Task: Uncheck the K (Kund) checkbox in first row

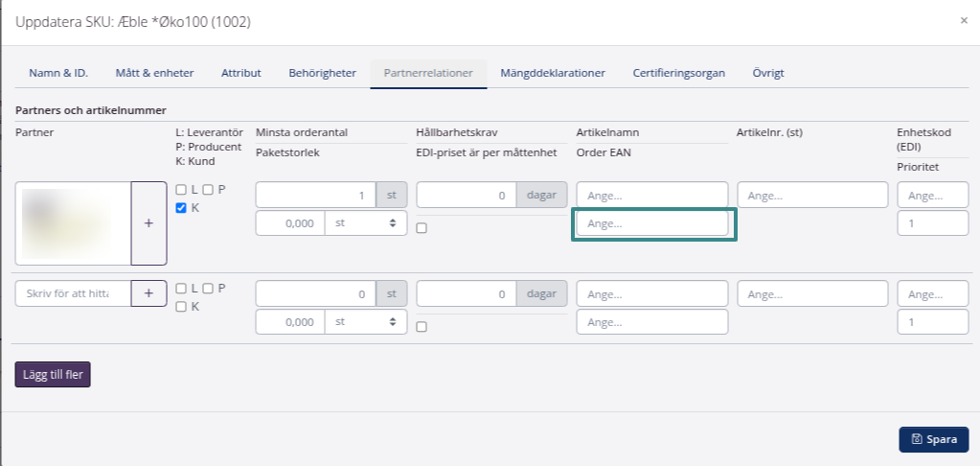Action: click(x=181, y=208)
